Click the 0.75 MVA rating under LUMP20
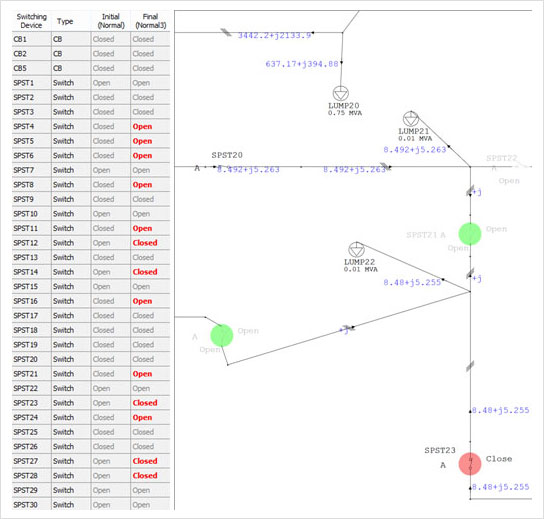Viewport: 544px width, 519px height. [x=345, y=113]
